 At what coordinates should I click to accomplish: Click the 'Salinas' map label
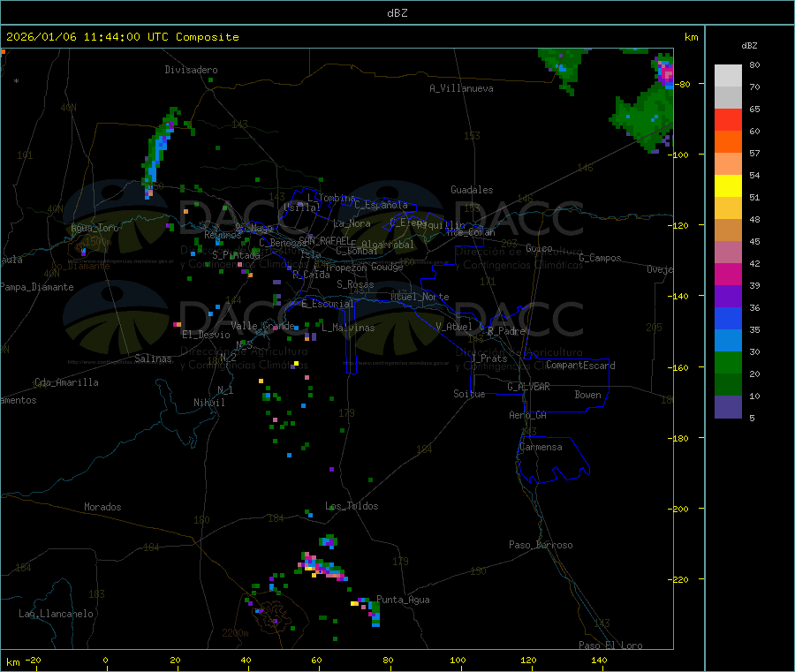pos(153,359)
